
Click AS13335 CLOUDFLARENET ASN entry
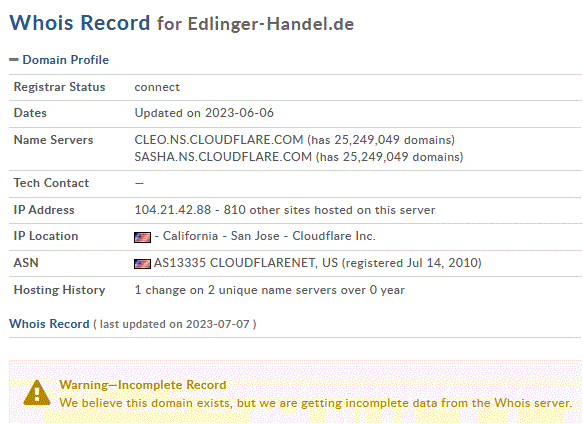pyautogui.click(x=246, y=263)
